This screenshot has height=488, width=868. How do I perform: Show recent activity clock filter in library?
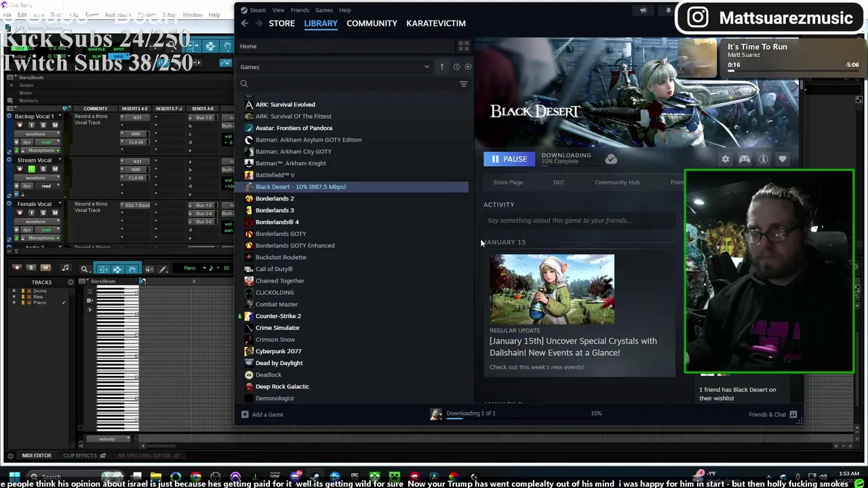[456, 66]
